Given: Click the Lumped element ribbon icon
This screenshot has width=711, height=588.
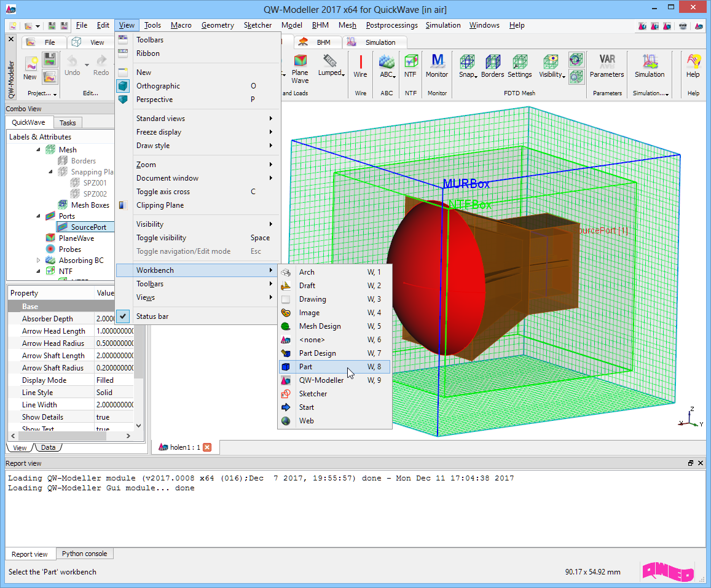Looking at the screenshot, I should [331, 66].
